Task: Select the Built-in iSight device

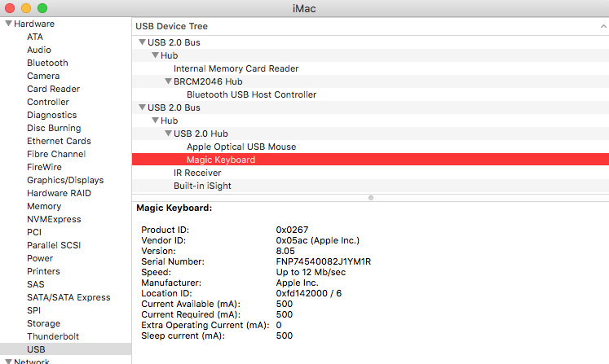Action: coord(202,186)
